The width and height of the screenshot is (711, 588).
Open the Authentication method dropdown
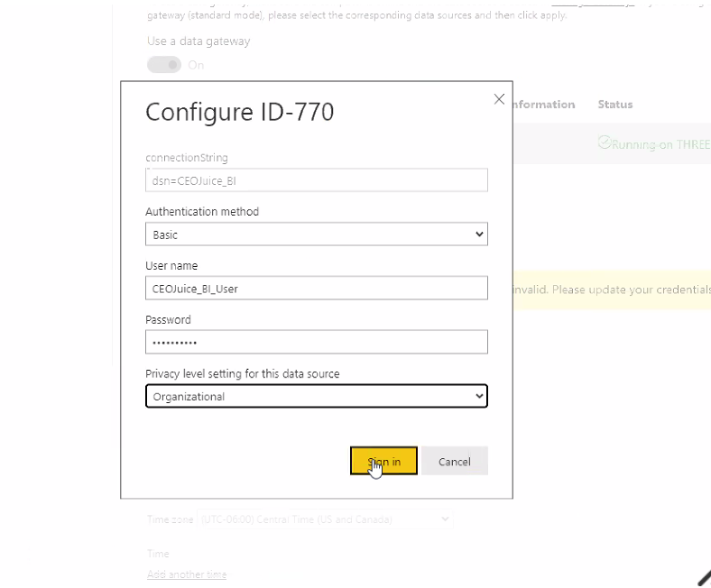click(317, 234)
